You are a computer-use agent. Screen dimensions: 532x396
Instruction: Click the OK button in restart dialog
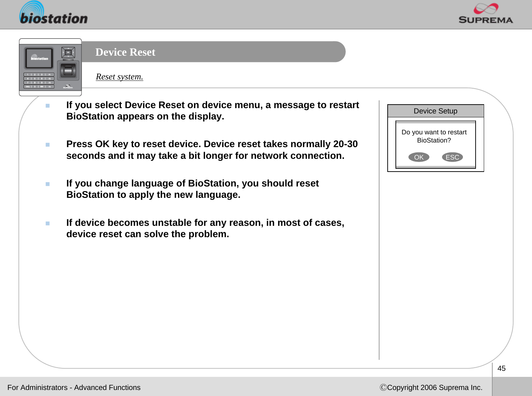click(x=419, y=157)
